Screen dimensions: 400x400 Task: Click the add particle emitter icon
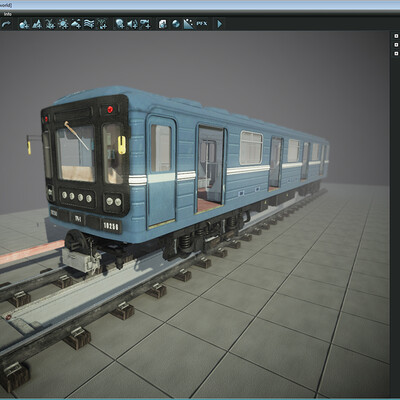[x=102, y=24]
